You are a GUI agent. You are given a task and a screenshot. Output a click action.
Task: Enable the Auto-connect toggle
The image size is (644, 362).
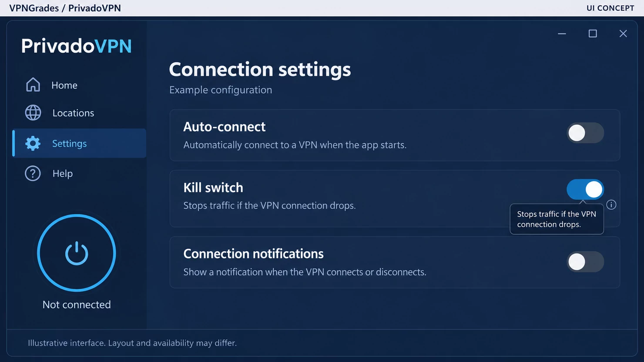[585, 133]
